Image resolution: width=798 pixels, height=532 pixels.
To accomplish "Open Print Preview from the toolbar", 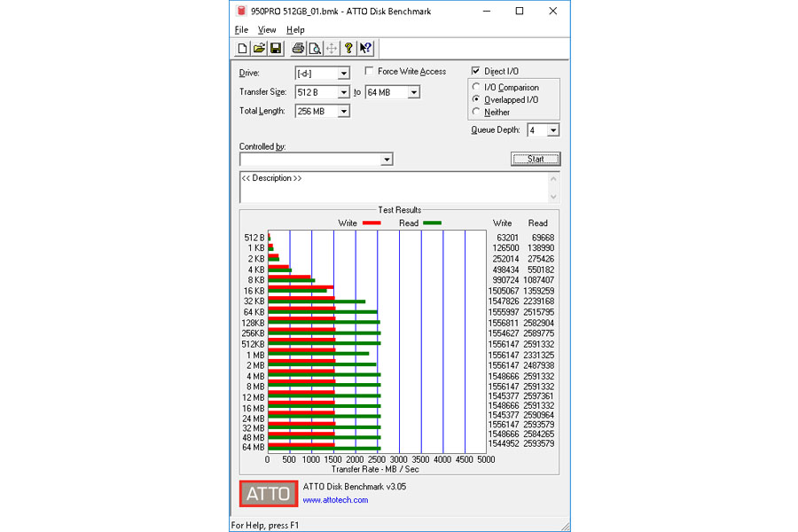I will (315, 49).
